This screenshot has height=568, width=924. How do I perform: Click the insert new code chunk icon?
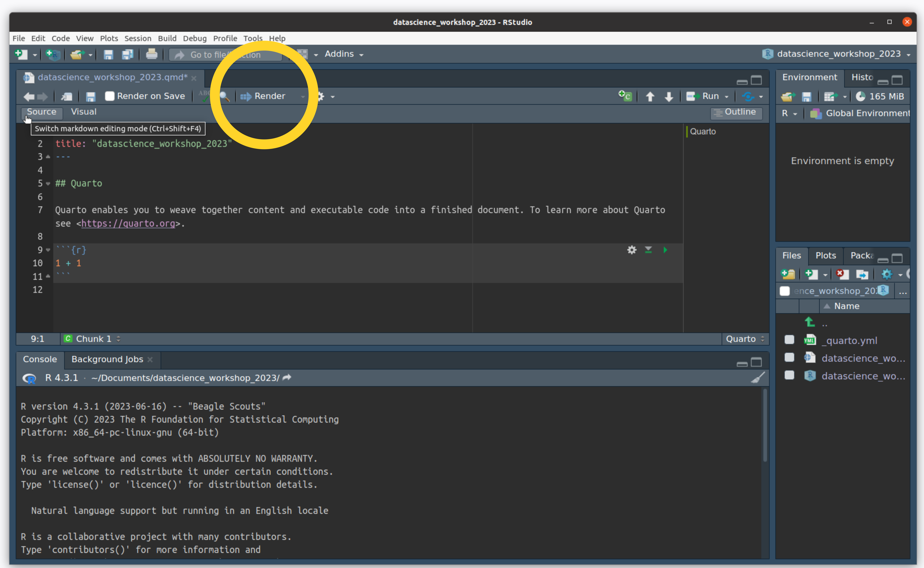pos(625,96)
